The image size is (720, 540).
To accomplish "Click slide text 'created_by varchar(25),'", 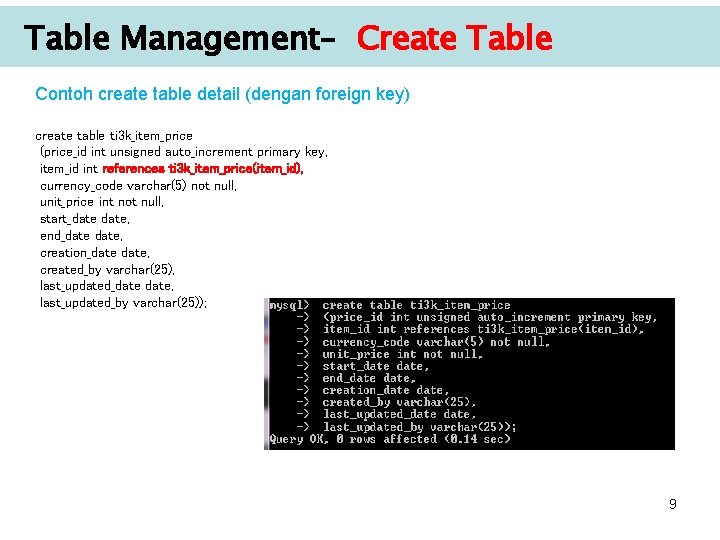I will pyautogui.click(x=107, y=270).
